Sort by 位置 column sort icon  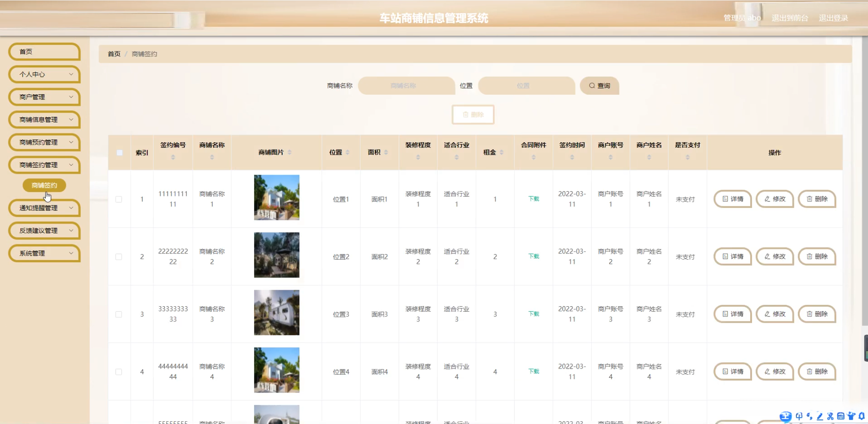point(347,152)
